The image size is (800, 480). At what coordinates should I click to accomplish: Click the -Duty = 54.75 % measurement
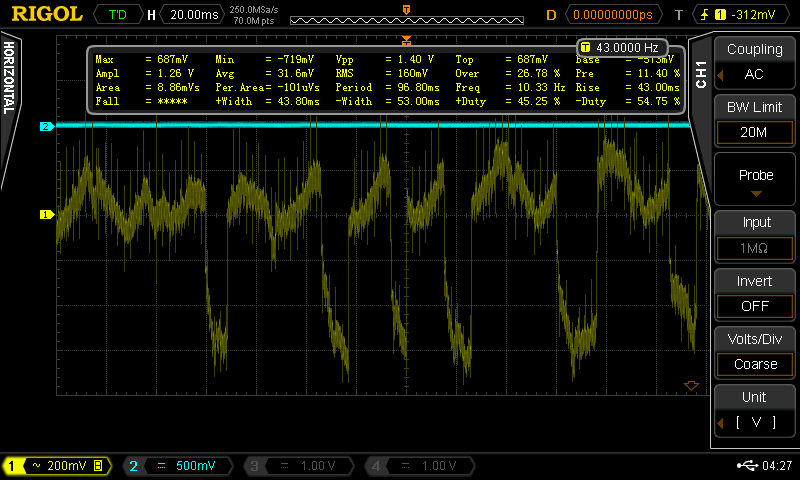628,101
